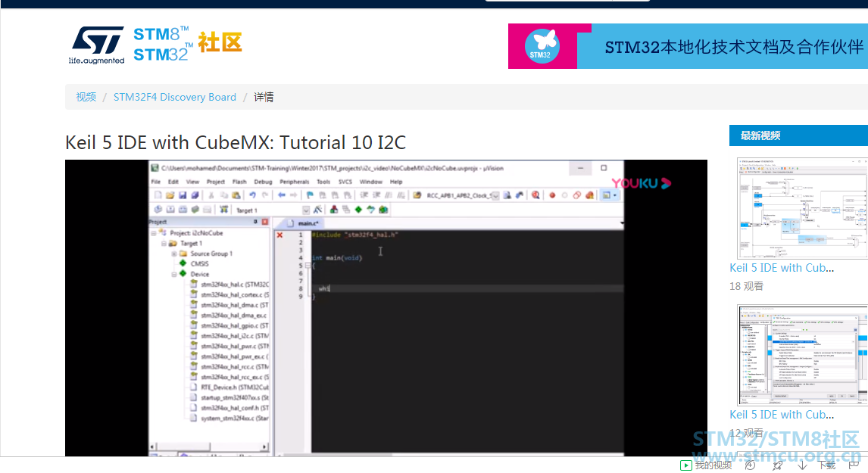
Task: Click the Rebuild all target files icon
Action: (183, 210)
